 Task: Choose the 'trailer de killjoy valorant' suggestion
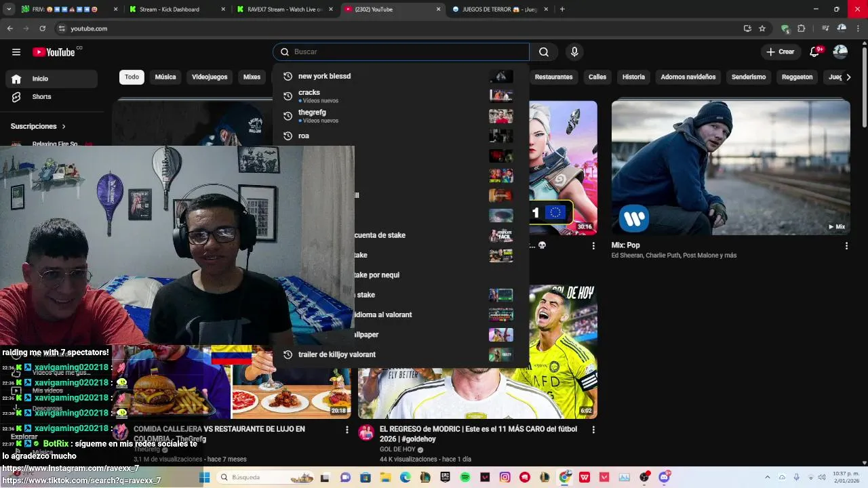pyautogui.click(x=401, y=354)
